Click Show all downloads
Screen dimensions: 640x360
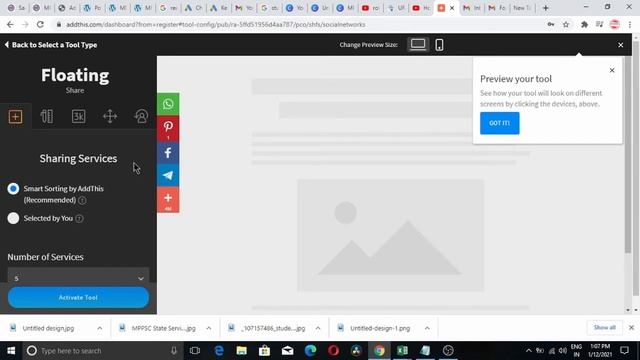(604, 327)
